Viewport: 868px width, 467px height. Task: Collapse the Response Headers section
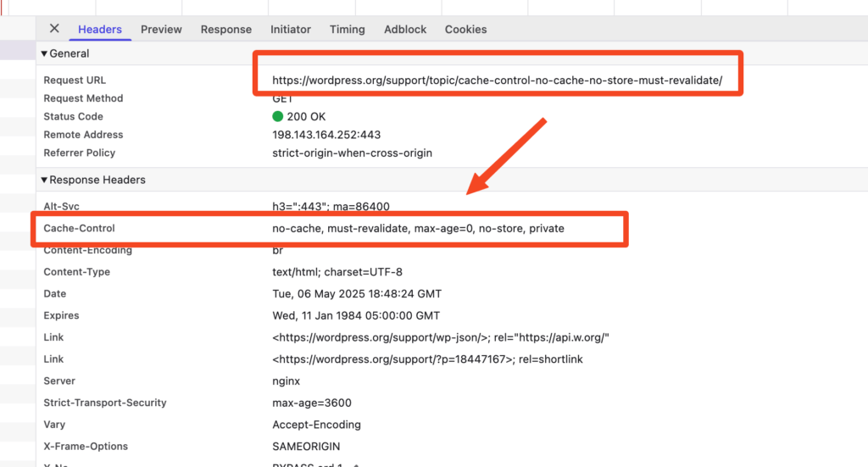[x=44, y=180]
